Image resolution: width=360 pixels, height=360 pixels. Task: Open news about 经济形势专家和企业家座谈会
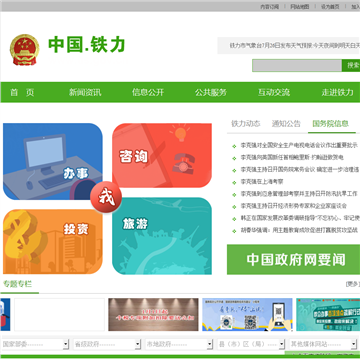coord(294,206)
